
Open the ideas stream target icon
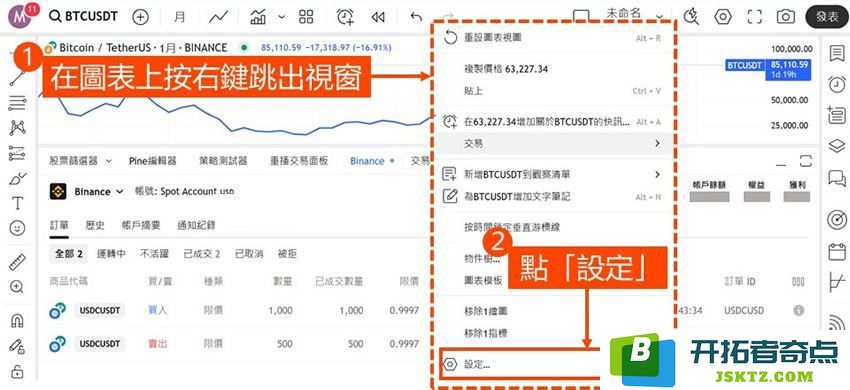pyautogui.click(x=837, y=220)
